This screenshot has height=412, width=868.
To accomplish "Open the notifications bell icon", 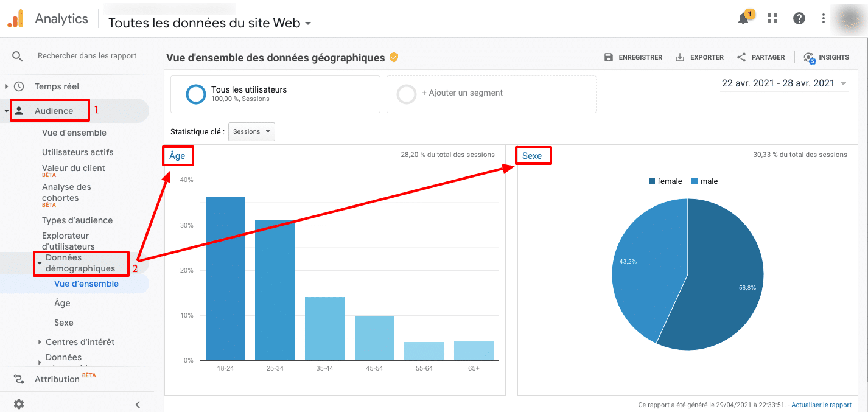I will click(x=743, y=19).
